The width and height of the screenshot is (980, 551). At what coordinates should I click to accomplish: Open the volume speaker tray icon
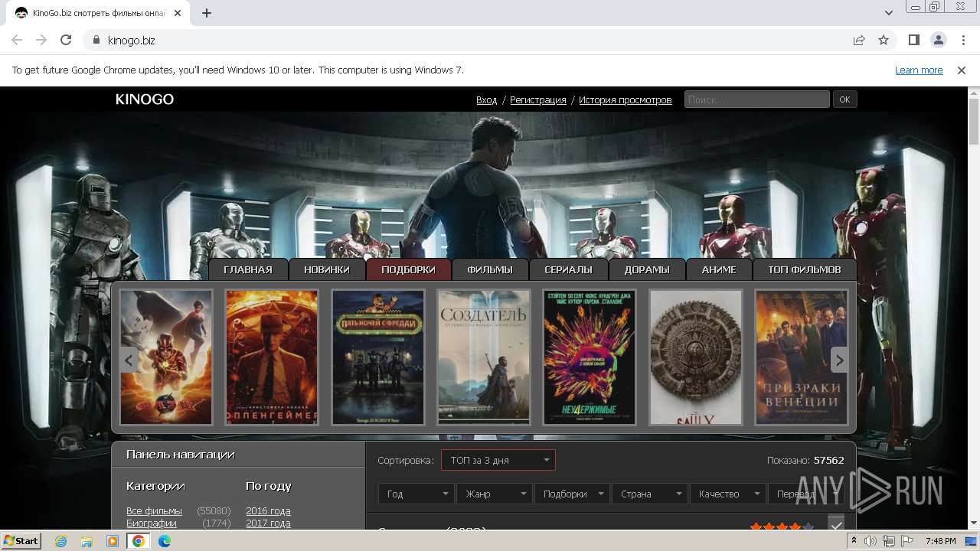871,541
